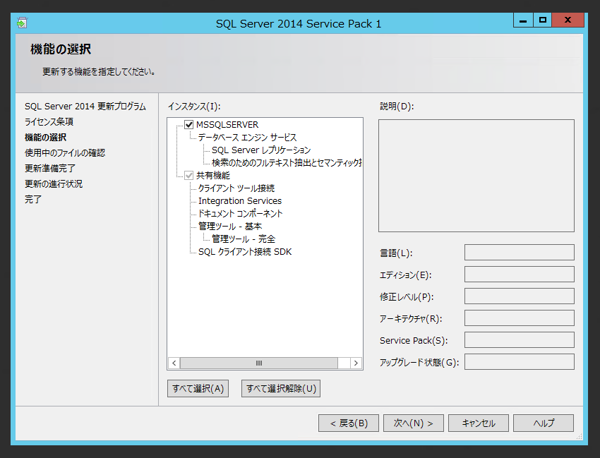
Task: Click the 説明(D) description box
Action: 476,176
